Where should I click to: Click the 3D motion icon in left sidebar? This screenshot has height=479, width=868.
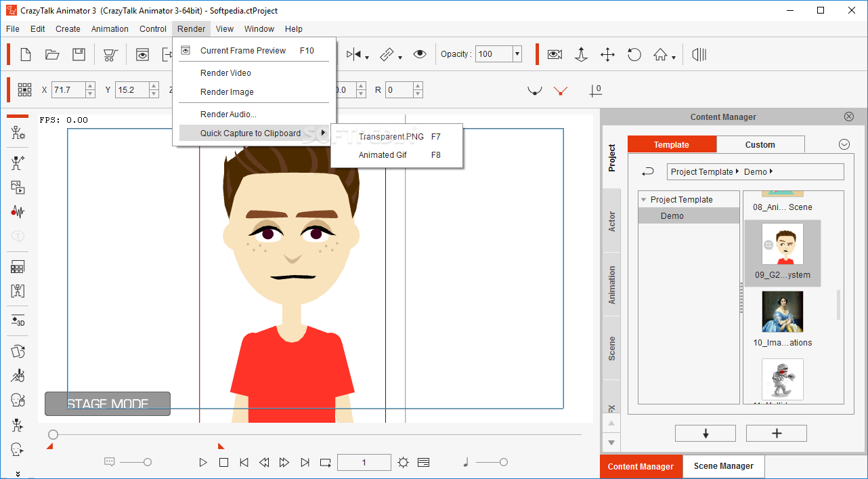(x=18, y=320)
